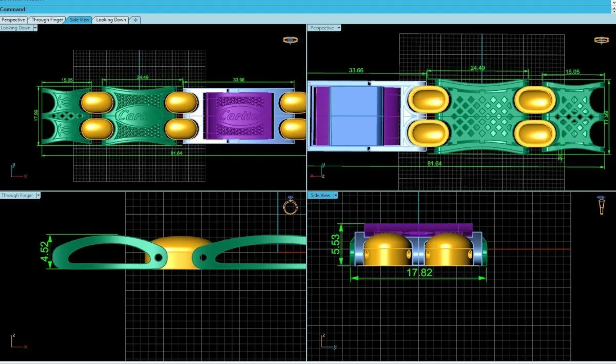Click the Looking Down viewport title label
The width and height of the screenshot is (616, 364).
pos(16,28)
